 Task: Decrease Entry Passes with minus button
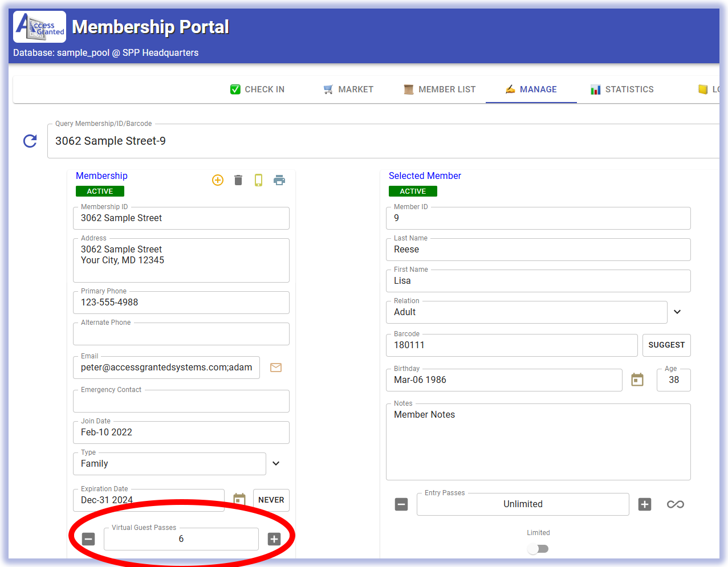[401, 504]
